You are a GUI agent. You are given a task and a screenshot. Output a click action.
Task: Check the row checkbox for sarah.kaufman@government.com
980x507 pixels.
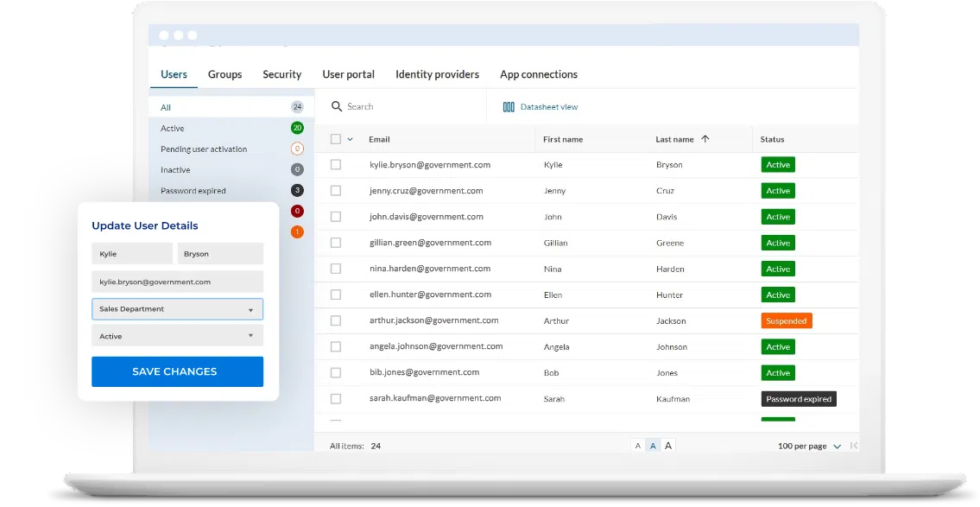[x=336, y=398]
